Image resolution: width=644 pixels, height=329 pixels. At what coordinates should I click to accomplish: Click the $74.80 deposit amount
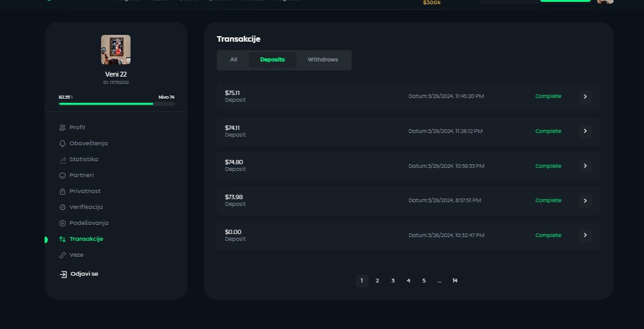tap(234, 162)
